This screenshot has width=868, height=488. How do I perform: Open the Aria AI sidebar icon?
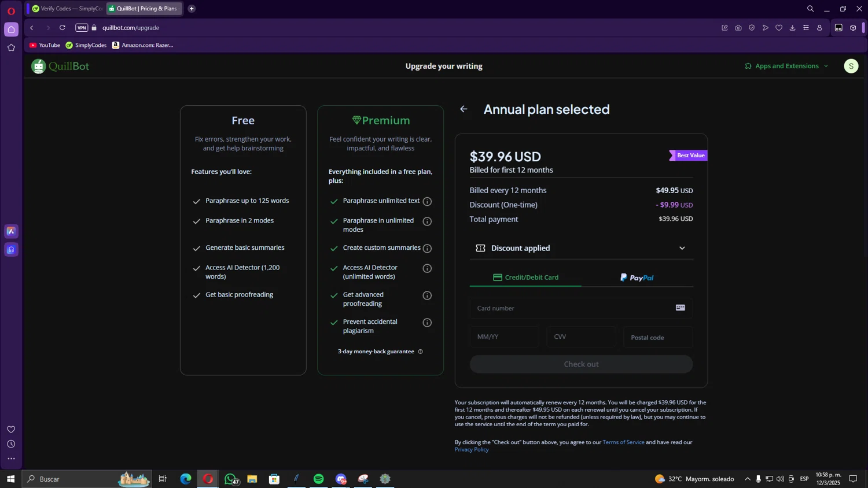coord(11,231)
